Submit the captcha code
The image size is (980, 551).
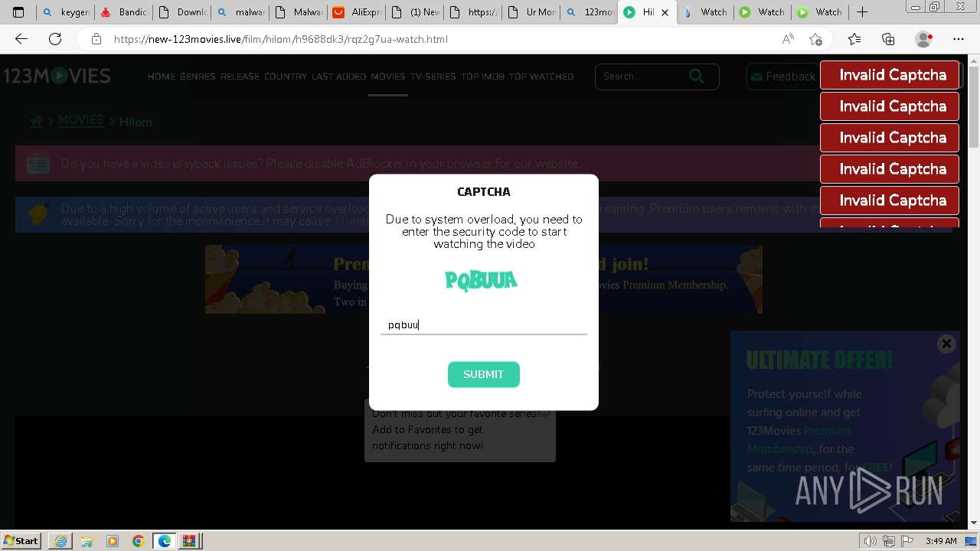[x=483, y=374]
